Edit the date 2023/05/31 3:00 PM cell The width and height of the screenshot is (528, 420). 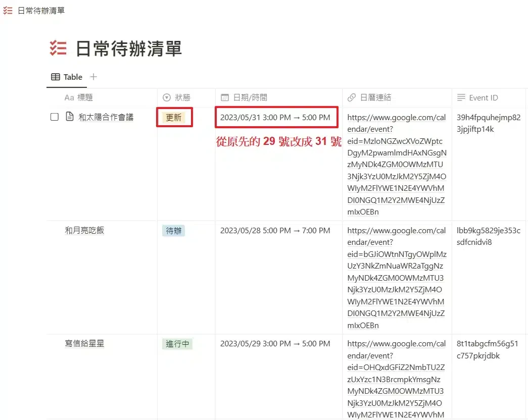(275, 118)
